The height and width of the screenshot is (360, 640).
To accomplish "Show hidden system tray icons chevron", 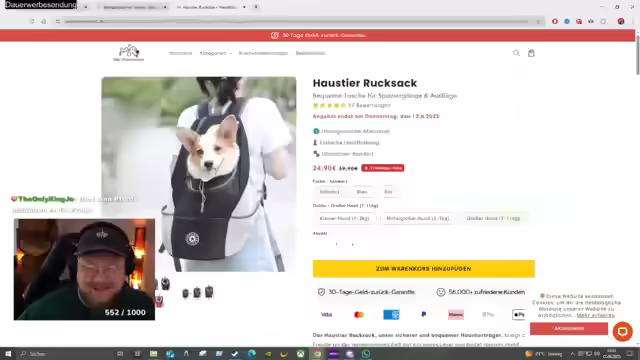I will click(572, 354).
